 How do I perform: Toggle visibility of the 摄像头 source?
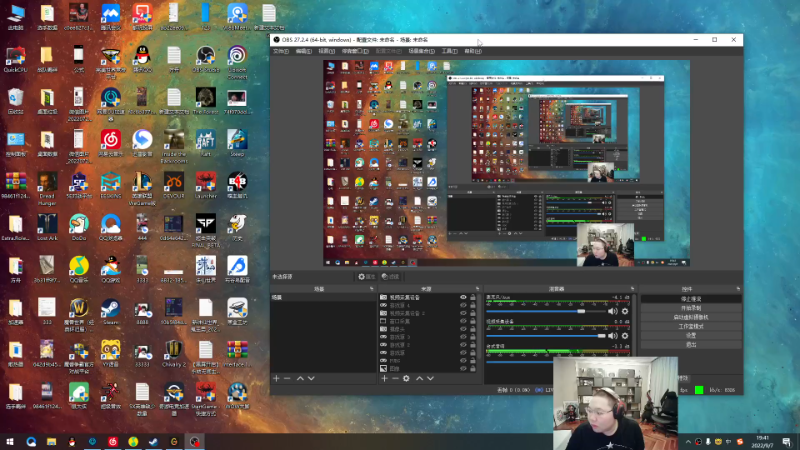463,329
